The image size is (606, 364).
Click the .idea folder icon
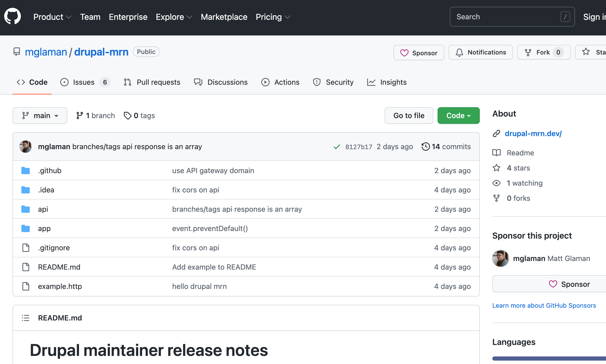coord(26,190)
